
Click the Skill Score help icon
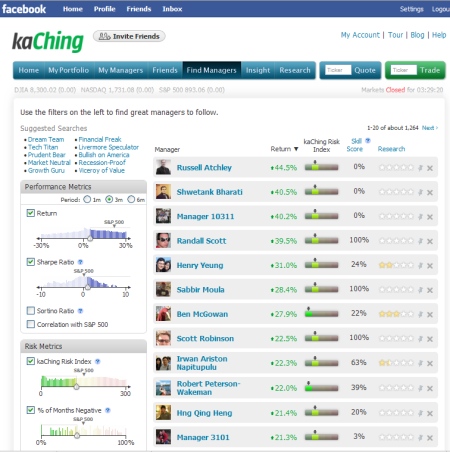tap(368, 141)
